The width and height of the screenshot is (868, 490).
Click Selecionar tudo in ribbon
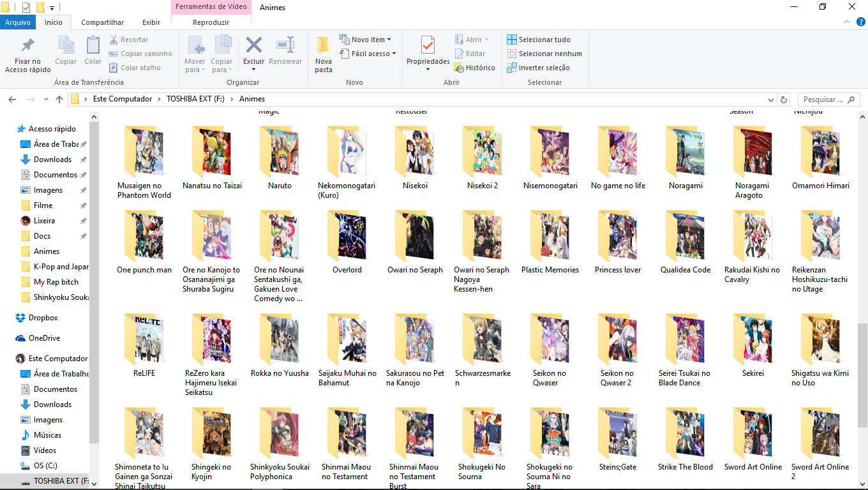click(539, 40)
